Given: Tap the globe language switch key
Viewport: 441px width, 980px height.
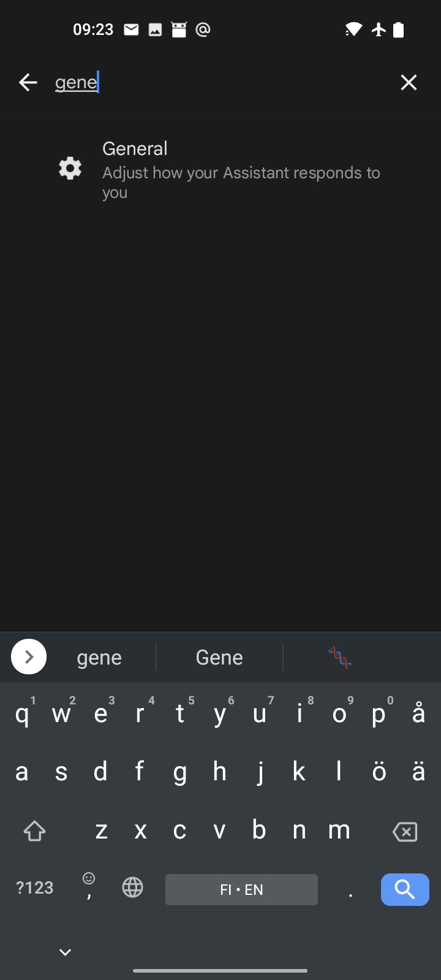Looking at the screenshot, I should [132, 888].
